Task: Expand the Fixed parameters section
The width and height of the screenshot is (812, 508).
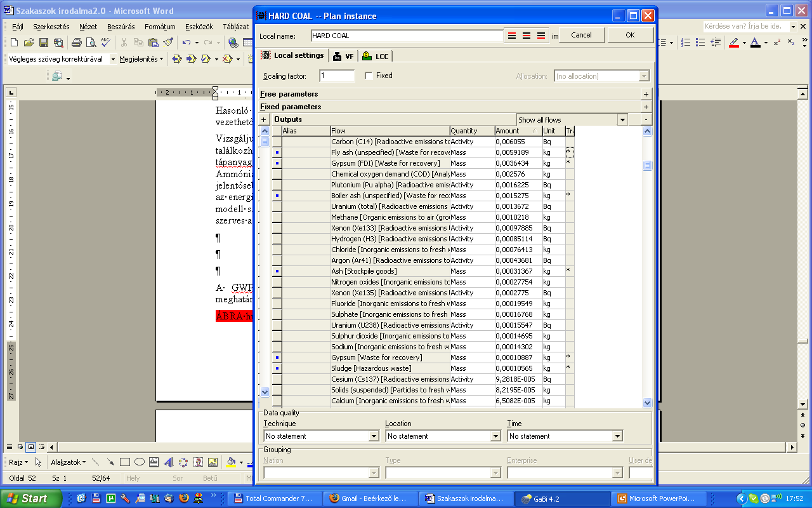Action: pyautogui.click(x=646, y=107)
